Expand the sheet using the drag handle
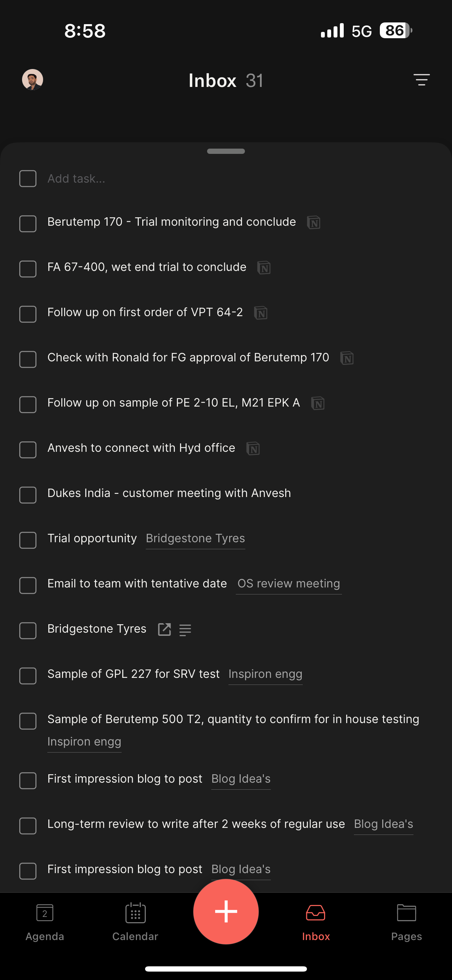 click(x=226, y=151)
